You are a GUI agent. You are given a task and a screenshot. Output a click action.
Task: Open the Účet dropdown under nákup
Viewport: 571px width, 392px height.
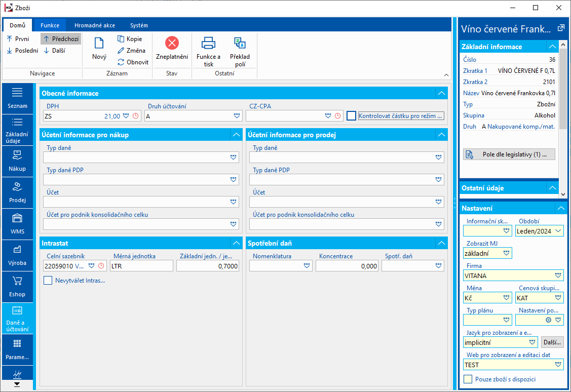click(234, 202)
